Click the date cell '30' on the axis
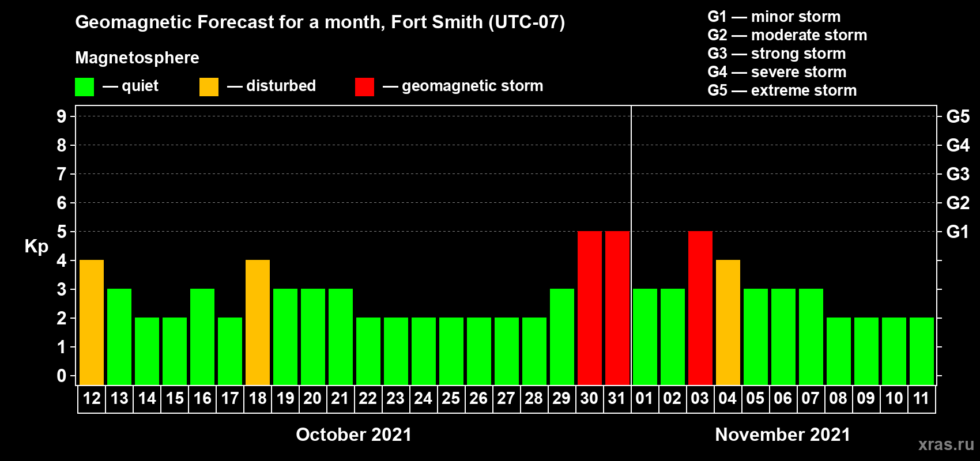 [x=589, y=399]
